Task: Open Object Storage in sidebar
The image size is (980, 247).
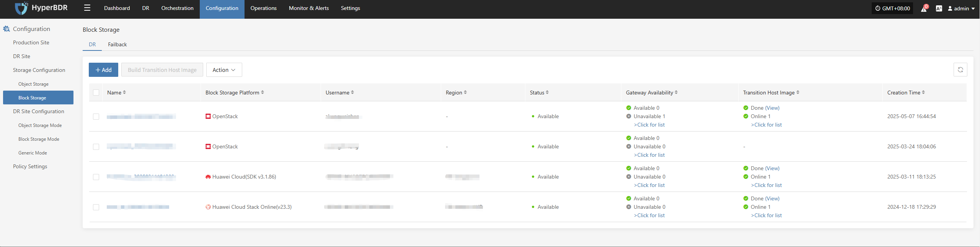Action: (x=33, y=84)
